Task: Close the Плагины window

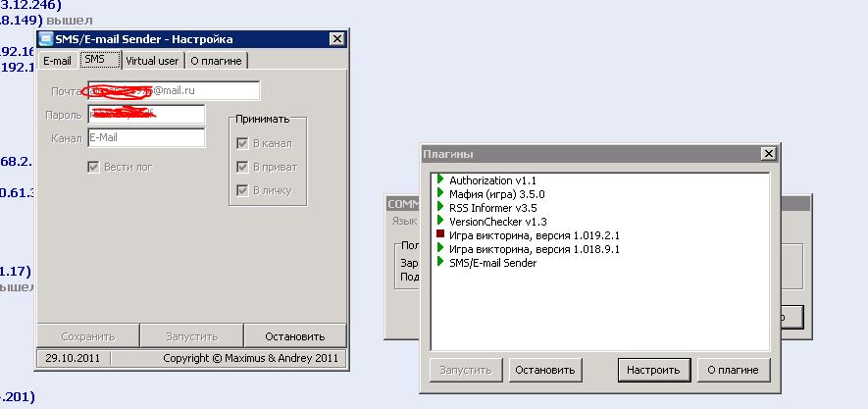Action: [768, 154]
